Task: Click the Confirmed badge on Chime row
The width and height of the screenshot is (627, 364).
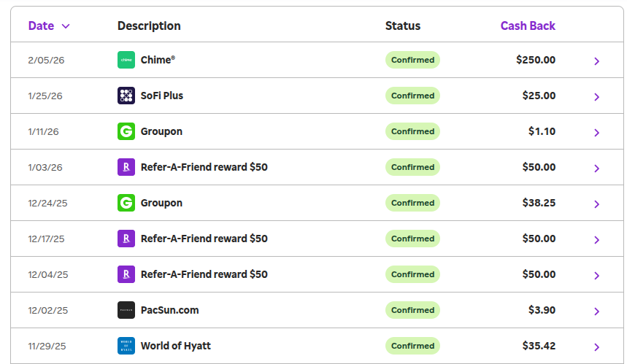Action: (412, 60)
